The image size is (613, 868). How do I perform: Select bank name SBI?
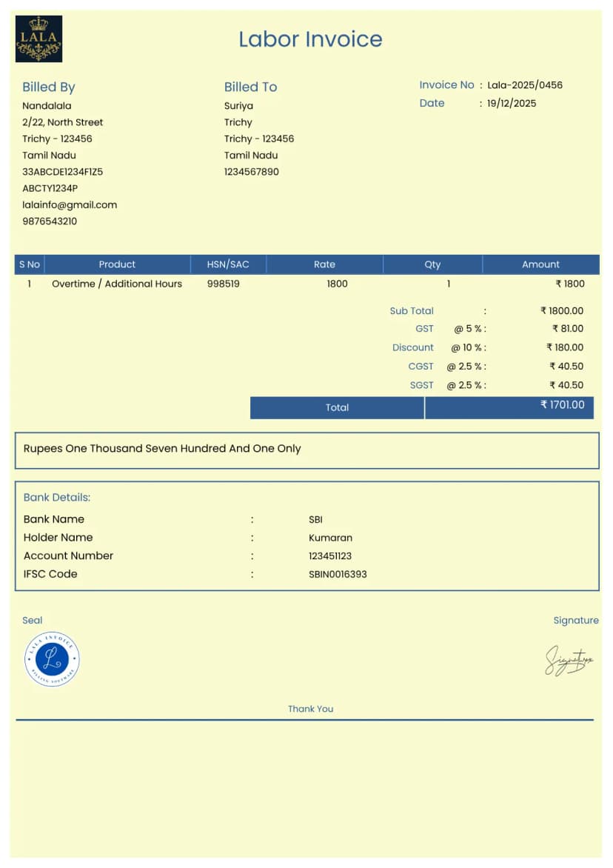tap(315, 520)
